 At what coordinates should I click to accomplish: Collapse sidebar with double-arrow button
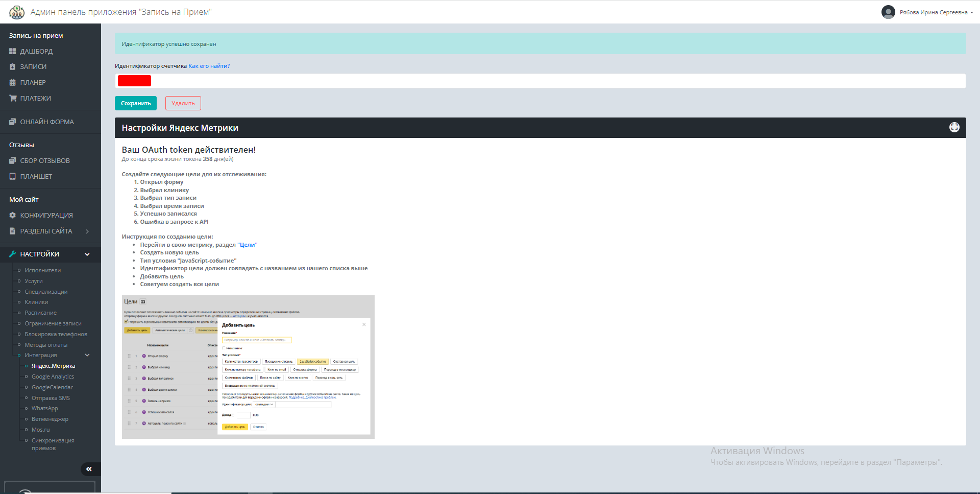(x=89, y=469)
